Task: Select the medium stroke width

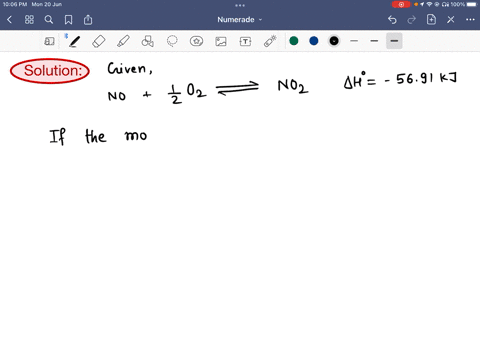Action: (x=374, y=41)
